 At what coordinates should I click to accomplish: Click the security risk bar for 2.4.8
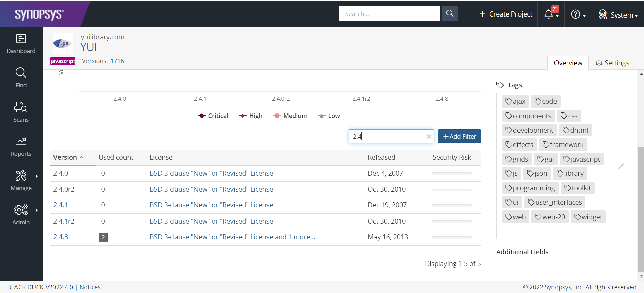452,237
